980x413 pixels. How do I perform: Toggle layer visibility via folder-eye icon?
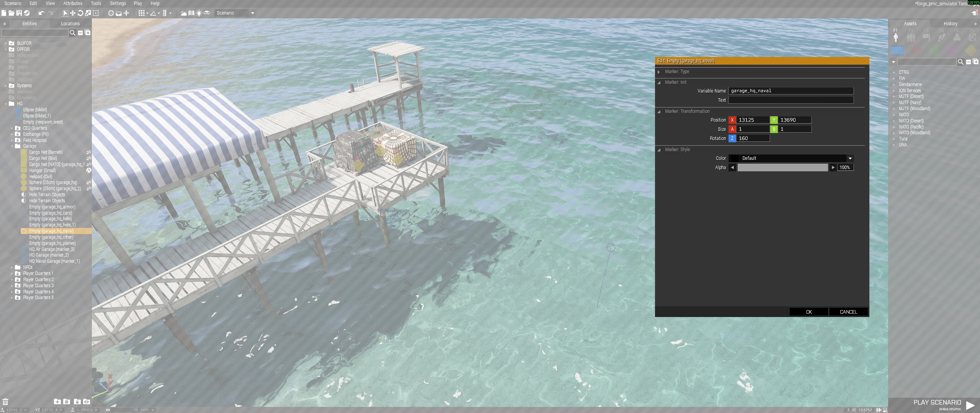tap(87, 402)
